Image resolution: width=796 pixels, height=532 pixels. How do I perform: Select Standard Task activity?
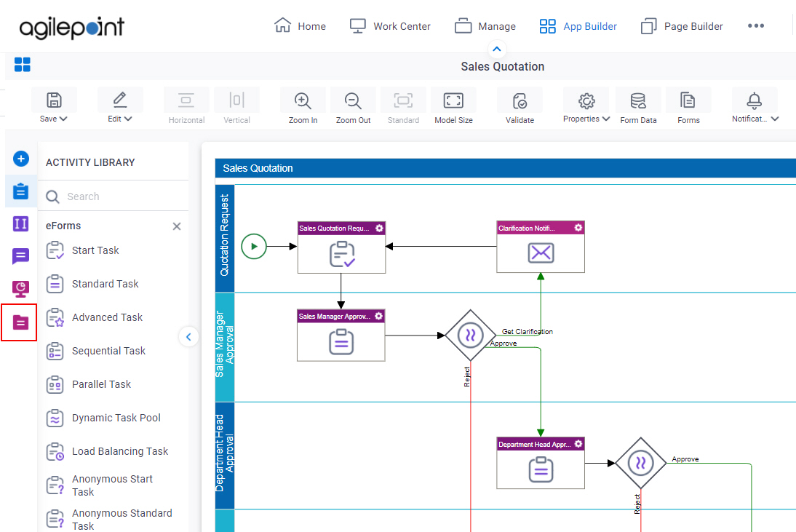(x=92, y=284)
